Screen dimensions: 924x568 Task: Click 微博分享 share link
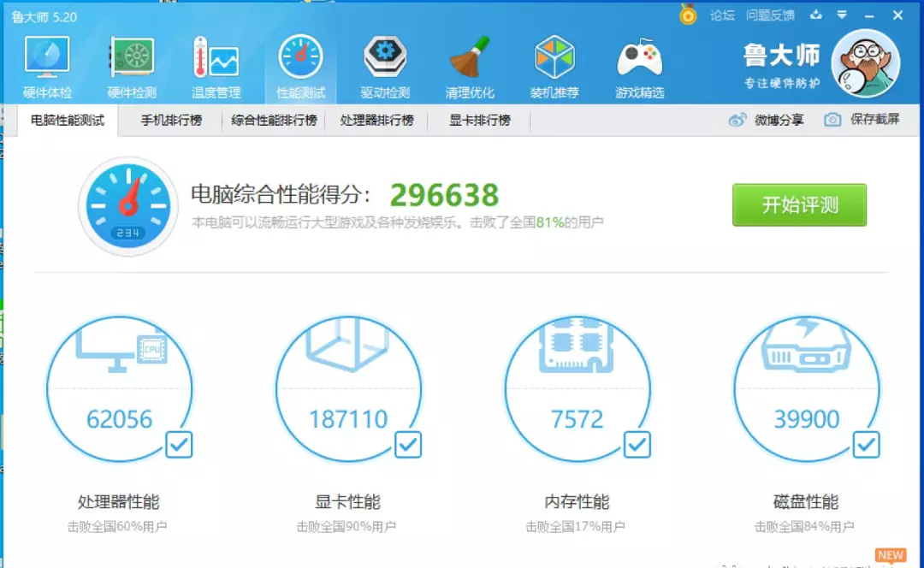pos(779,121)
